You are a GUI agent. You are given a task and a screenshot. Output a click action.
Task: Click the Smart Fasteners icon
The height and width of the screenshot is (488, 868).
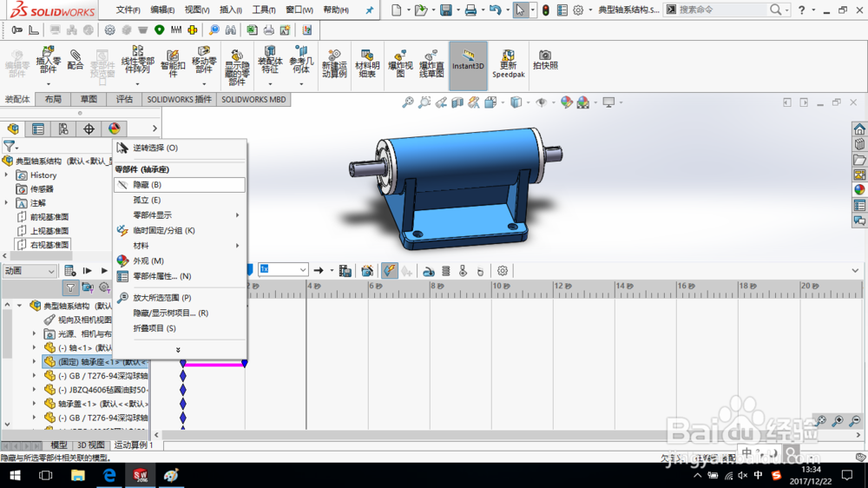(x=173, y=63)
